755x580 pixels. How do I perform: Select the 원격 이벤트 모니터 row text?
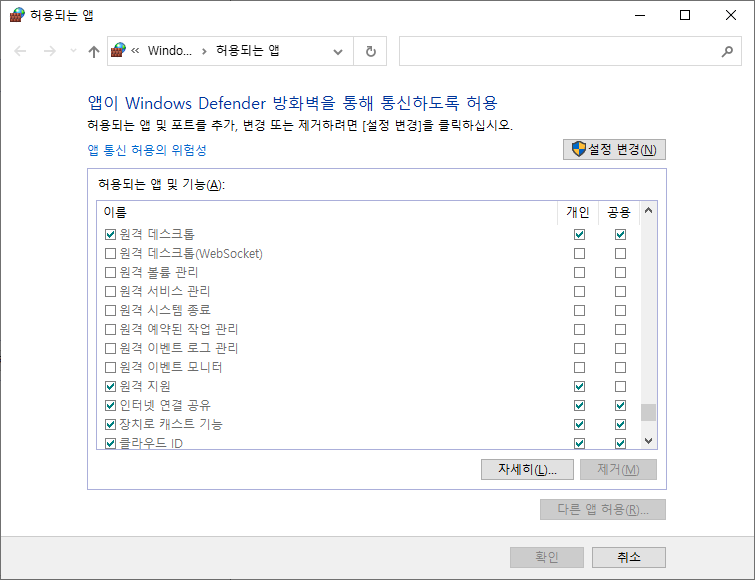(x=171, y=367)
